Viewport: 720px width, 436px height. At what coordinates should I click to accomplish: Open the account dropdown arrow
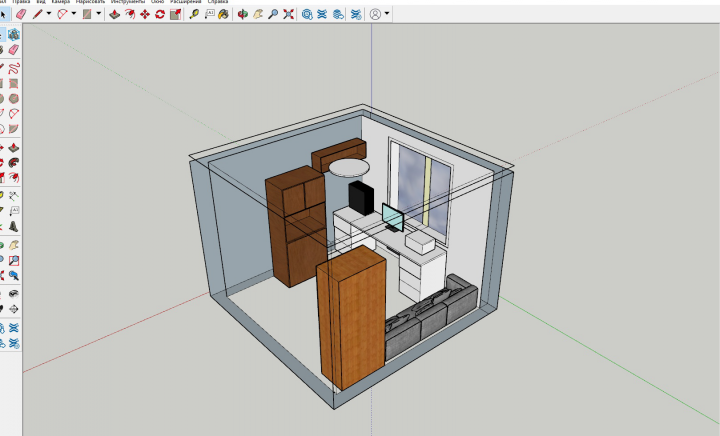pos(387,14)
